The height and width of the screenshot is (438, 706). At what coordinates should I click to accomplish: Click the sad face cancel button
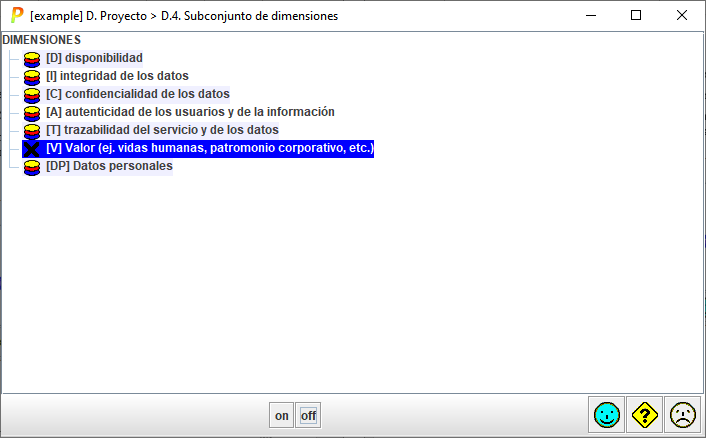tap(682, 415)
